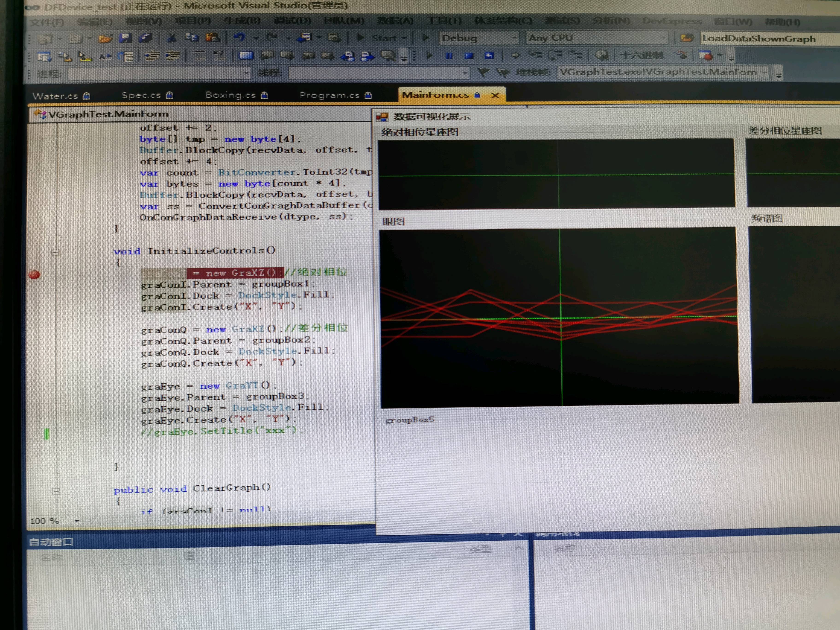Click the Find in Files icon
840x630 pixels.
[687, 38]
